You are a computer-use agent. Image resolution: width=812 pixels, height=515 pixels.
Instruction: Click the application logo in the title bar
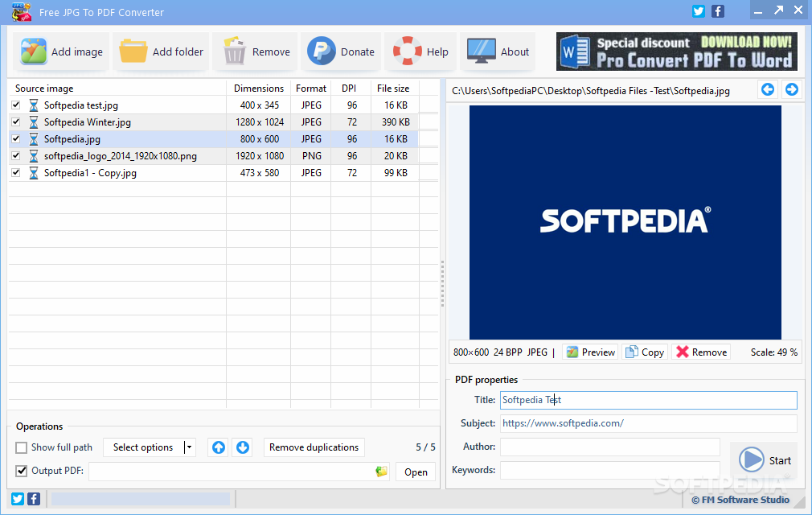coord(22,12)
